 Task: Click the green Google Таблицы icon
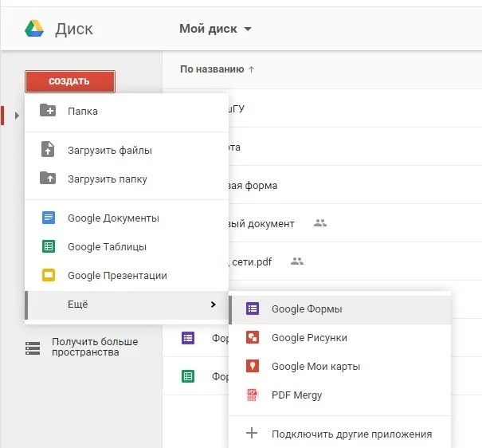coord(49,246)
